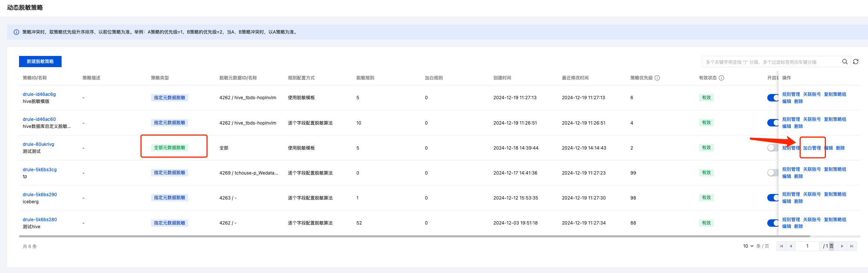Click 关联账号 for drule-5k6bs280
868x273 pixels.
coord(812,220)
